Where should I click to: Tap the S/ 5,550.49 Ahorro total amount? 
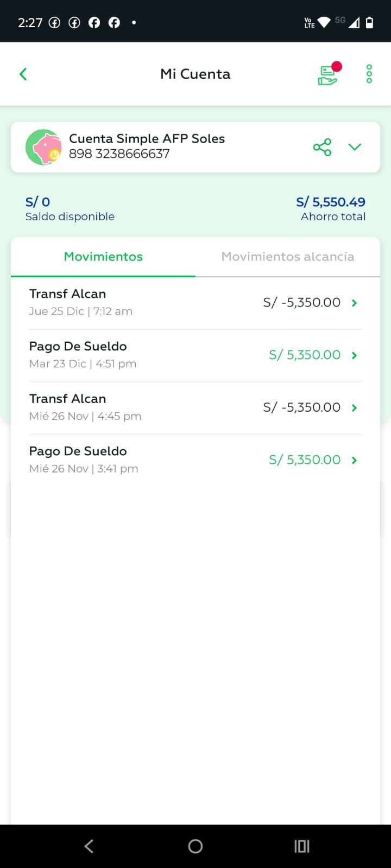(330, 202)
